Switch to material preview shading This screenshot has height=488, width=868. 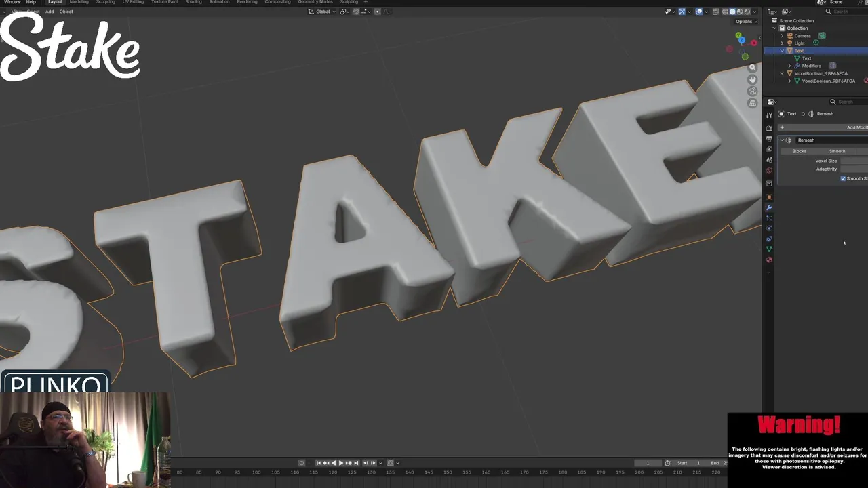tap(740, 12)
